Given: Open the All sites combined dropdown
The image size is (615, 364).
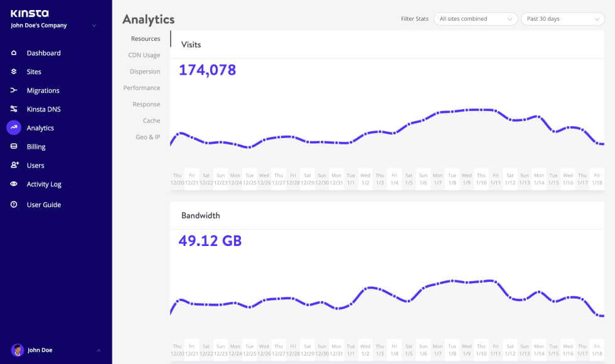Looking at the screenshot, I should (475, 19).
